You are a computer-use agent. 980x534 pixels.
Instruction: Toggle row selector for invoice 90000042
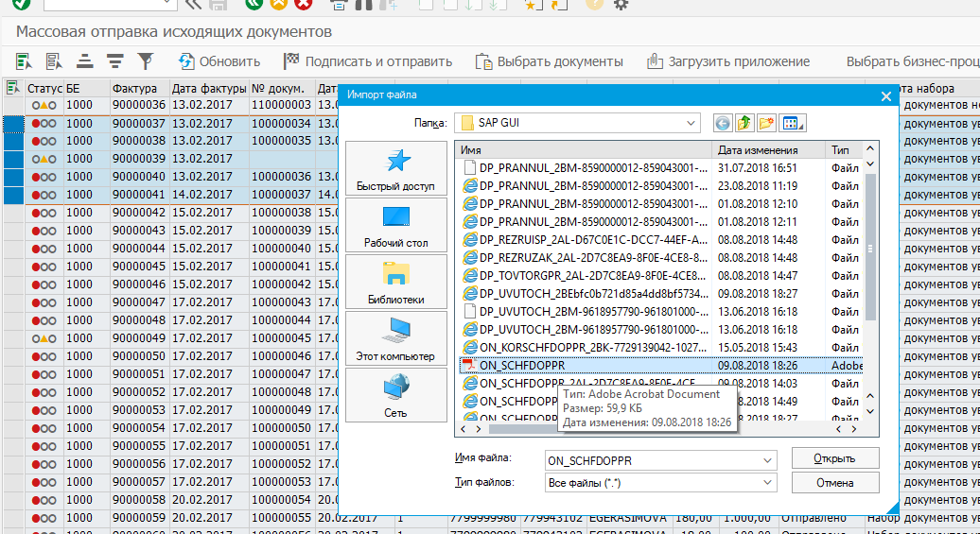(x=12, y=213)
